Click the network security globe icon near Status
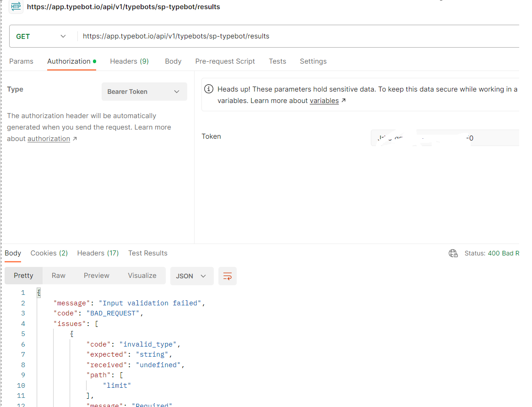The width and height of the screenshot is (532, 407). (453, 253)
